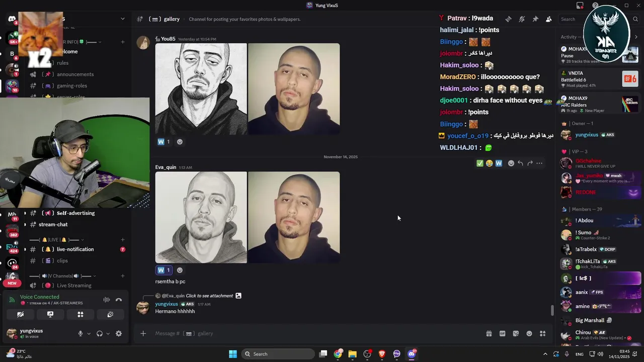Open add reaction picker in message hover toolbar
The width and height of the screenshot is (644, 362).
point(511,163)
